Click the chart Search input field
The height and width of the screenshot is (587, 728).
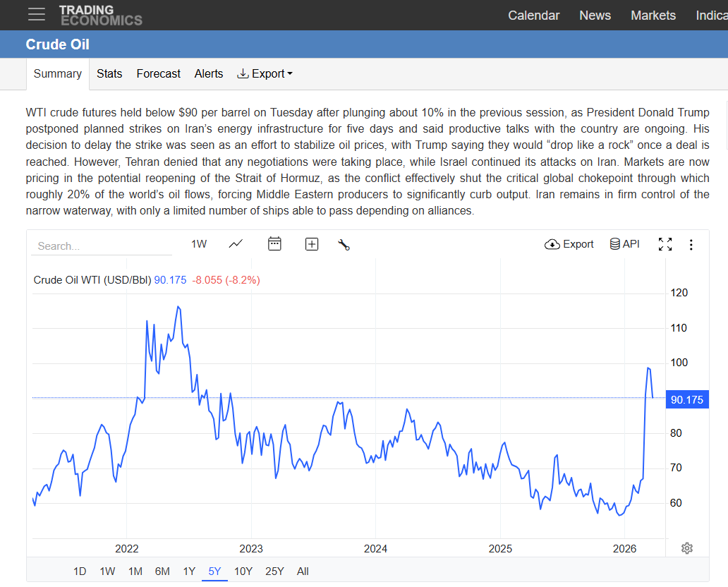tap(101, 246)
